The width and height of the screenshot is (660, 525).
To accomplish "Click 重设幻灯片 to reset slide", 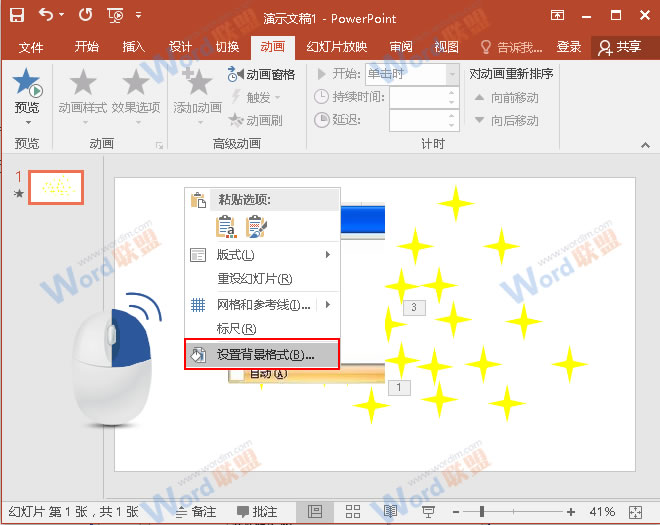I will tap(254, 279).
